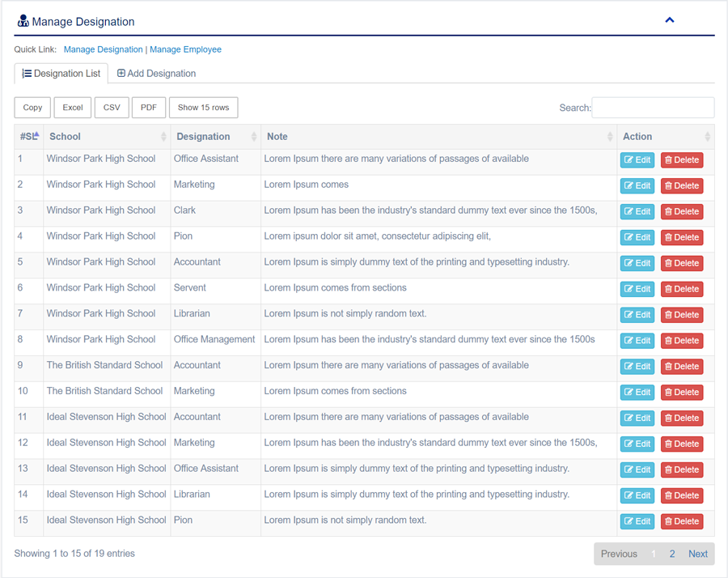728x578 pixels.
Task: Delete row 12 Ideal Stevenson Marketing
Action: pos(682,444)
